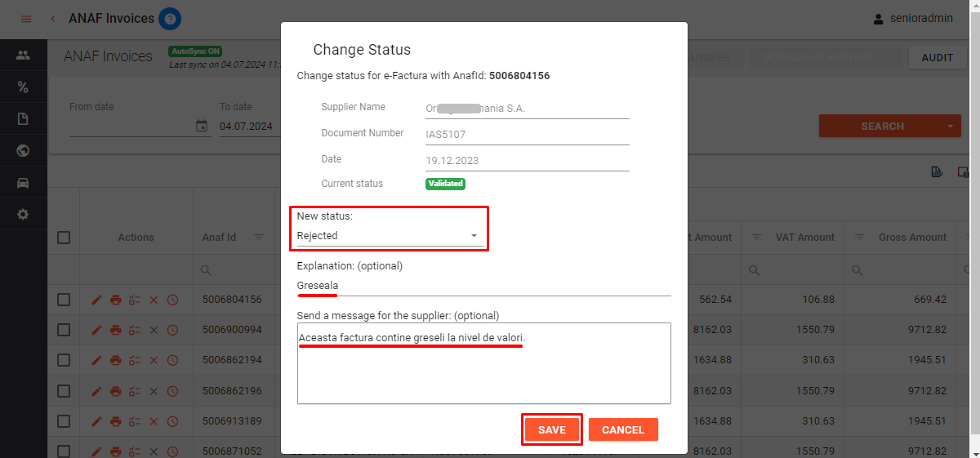Open Gross Amount column filter menu
Screen dimensions: 980x458
click(x=859, y=238)
